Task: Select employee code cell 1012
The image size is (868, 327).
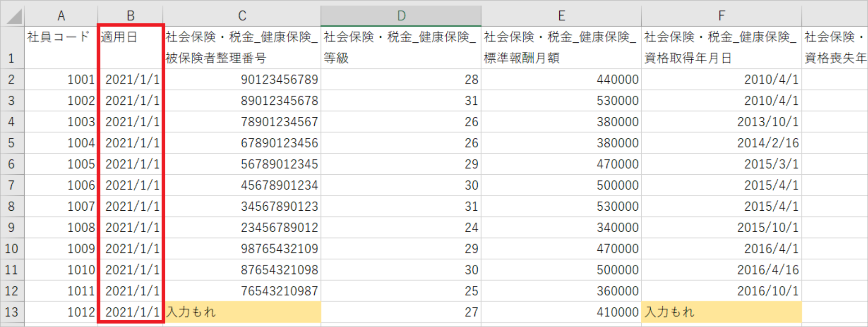Action: coord(61,312)
